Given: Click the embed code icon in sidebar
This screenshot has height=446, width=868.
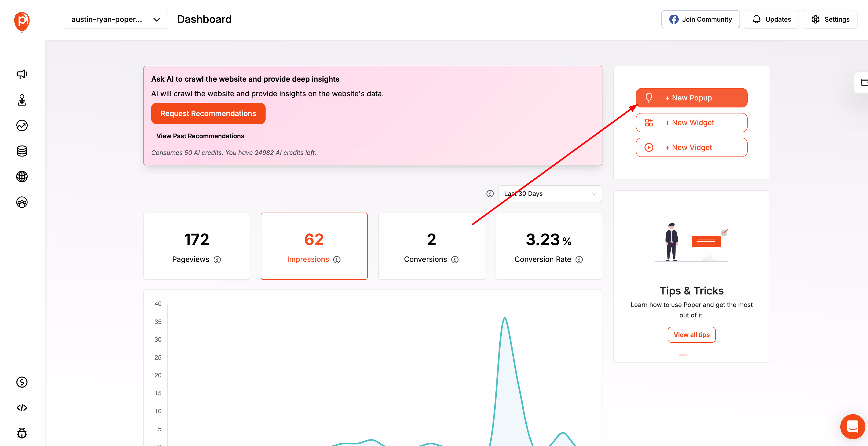Looking at the screenshot, I should click(x=22, y=408).
